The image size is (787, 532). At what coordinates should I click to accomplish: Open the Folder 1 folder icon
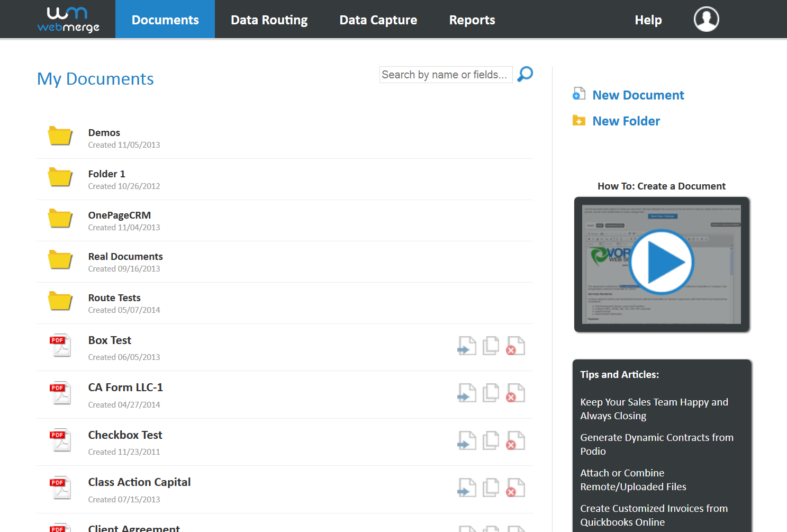60,177
